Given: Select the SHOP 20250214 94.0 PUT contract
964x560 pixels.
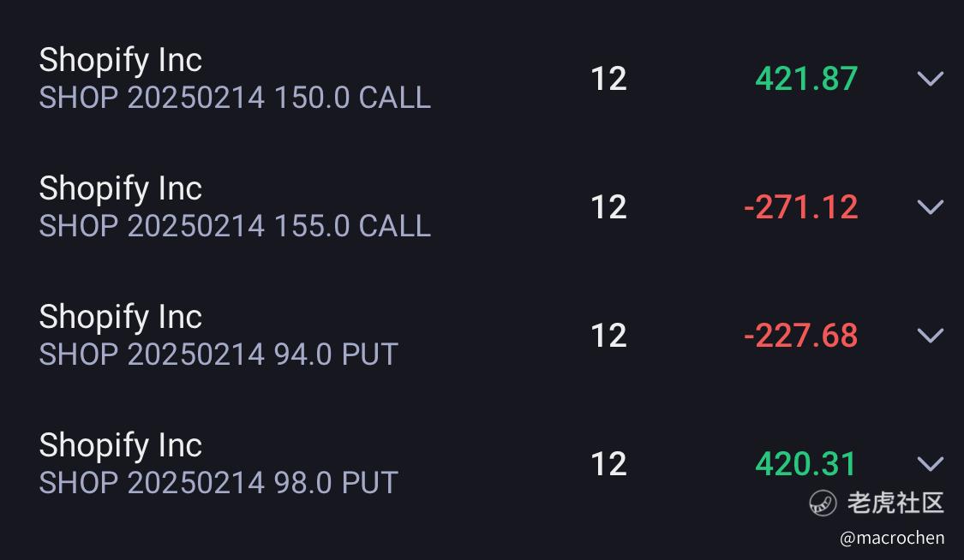Looking at the screenshot, I should [x=219, y=354].
